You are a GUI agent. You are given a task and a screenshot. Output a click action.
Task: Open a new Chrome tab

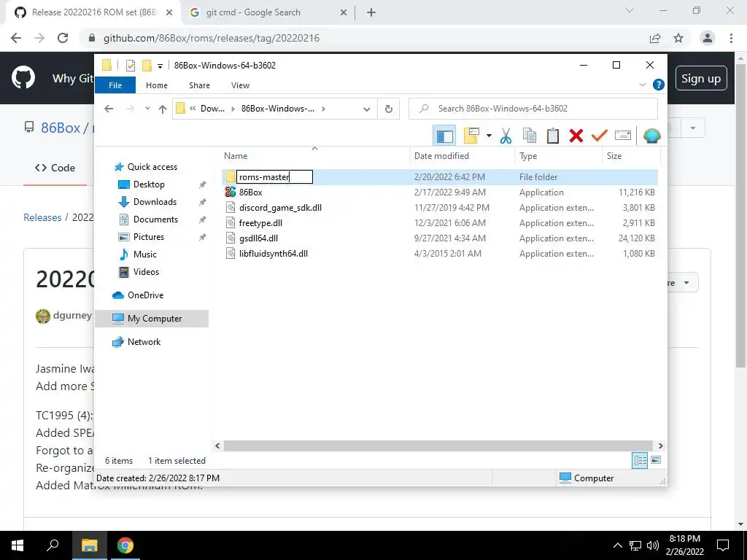coord(371,12)
